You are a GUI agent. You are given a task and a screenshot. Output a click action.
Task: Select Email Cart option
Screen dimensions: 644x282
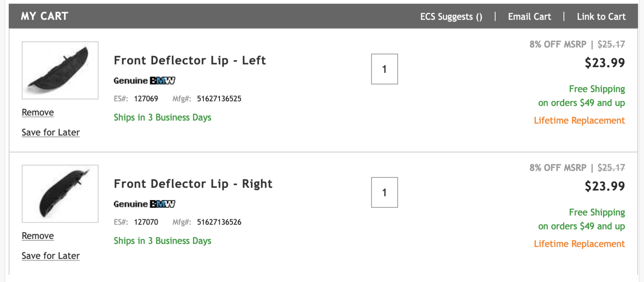[529, 17]
